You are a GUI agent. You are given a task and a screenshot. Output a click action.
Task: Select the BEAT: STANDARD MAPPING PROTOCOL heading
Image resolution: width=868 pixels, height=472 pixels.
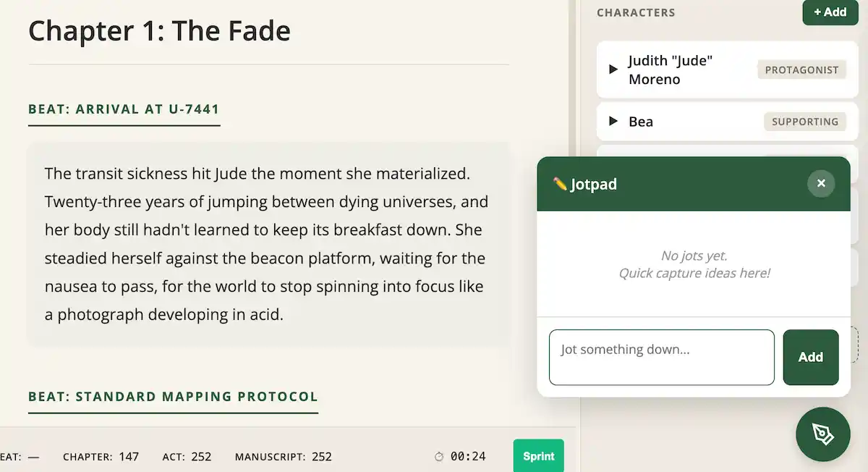coord(173,397)
